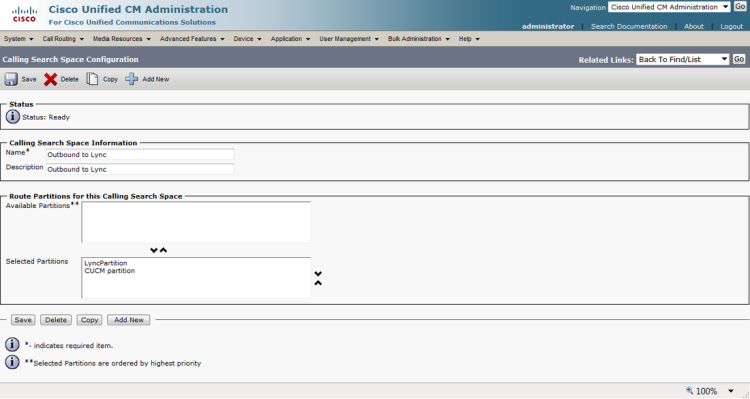Click Add New text in top toolbar

click(155, 79)
